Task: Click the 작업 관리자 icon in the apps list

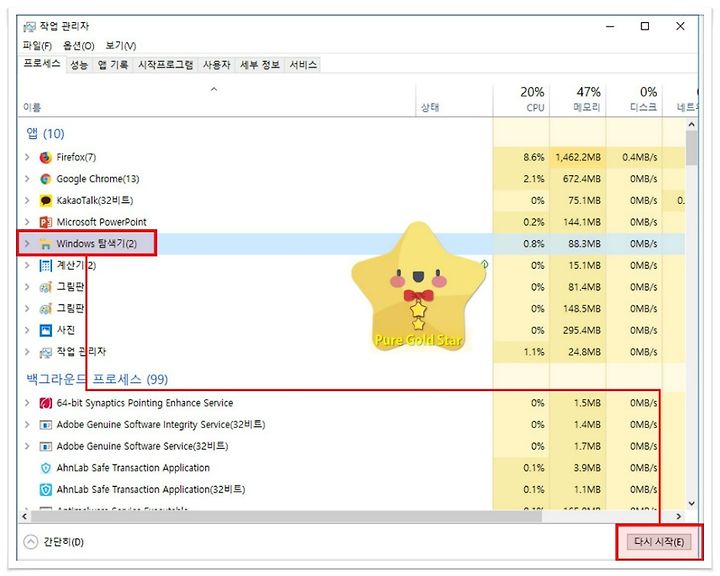Action: click(45, 352)
